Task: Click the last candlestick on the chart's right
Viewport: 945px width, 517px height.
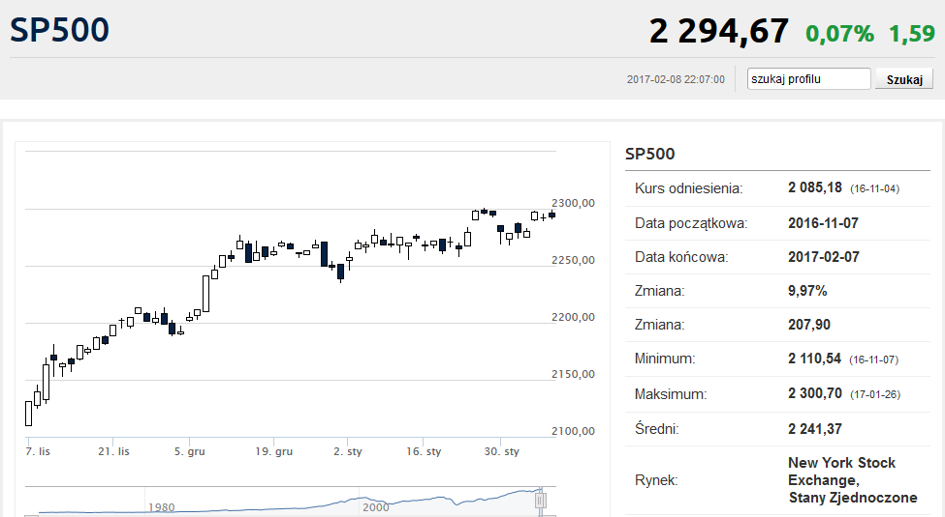Action: coord(552,215)
